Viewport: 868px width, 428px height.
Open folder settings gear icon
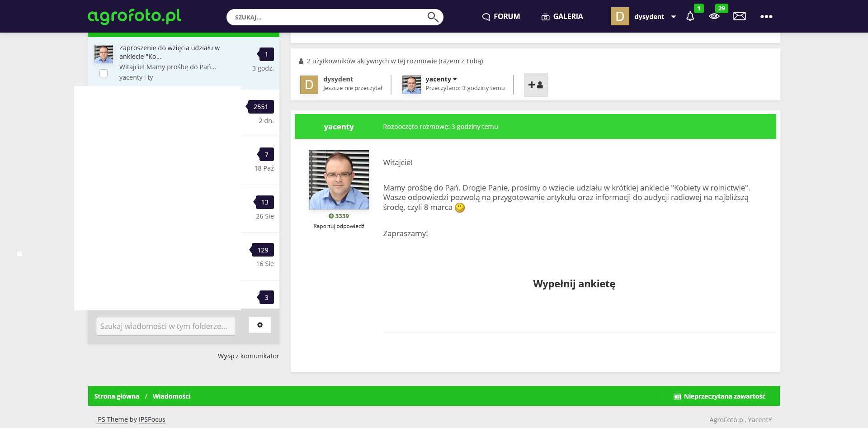[260, 325]
